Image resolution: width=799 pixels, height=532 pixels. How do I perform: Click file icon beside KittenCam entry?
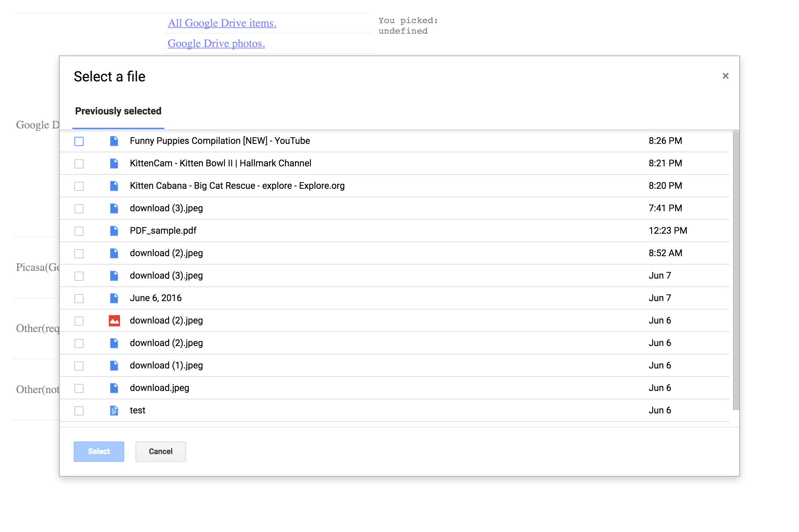pyautogui.click(x=114, y=164)
